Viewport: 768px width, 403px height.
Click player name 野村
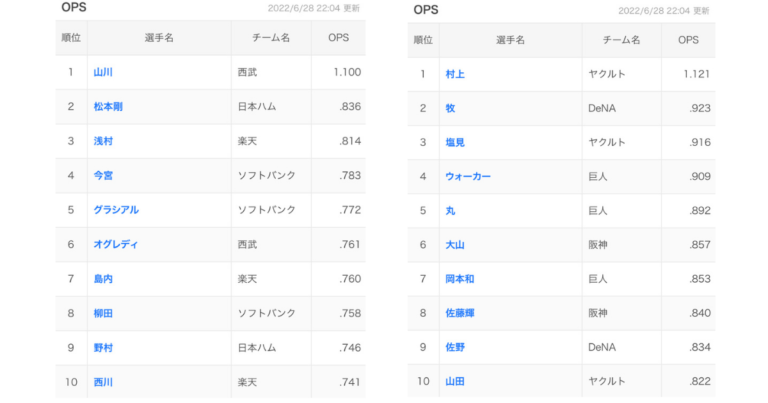click(x=103, y=347)
